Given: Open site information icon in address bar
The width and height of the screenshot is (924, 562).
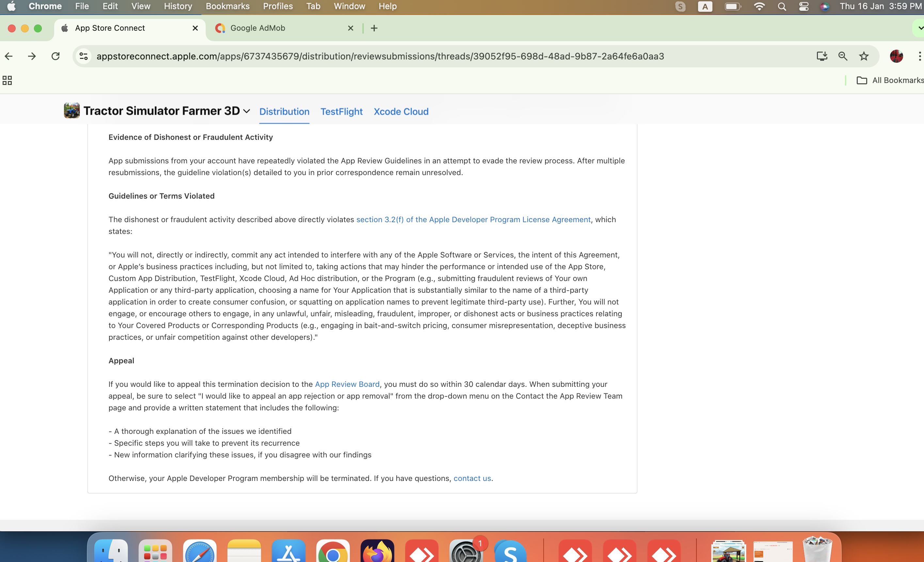Looking at the screenshot, I should click(84, 56).
